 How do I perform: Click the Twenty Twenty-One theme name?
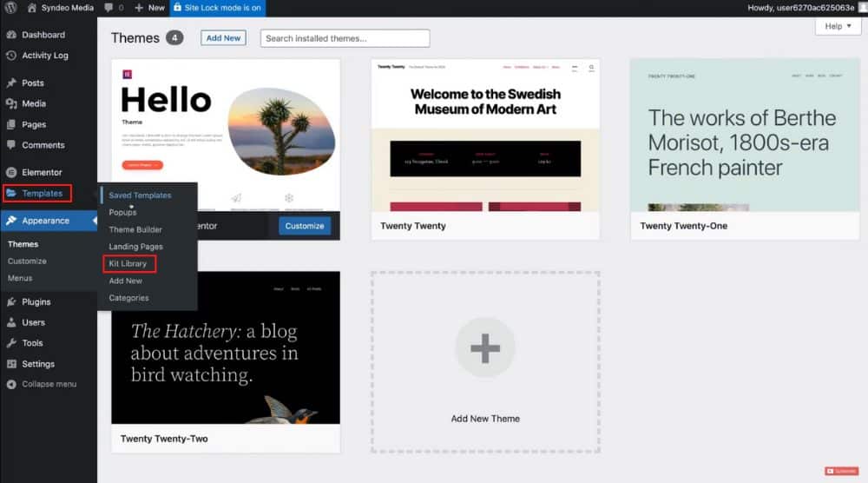(684, 226)
